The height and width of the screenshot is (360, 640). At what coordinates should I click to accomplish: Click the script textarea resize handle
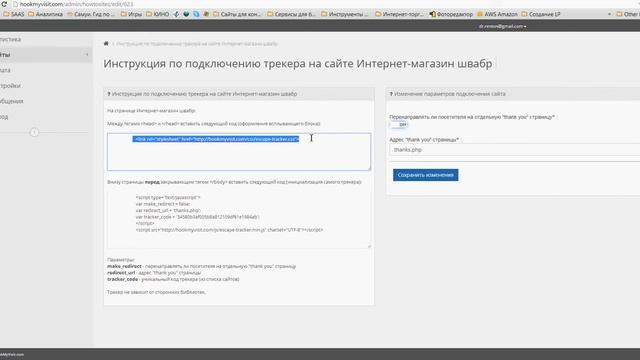[369, 246]
